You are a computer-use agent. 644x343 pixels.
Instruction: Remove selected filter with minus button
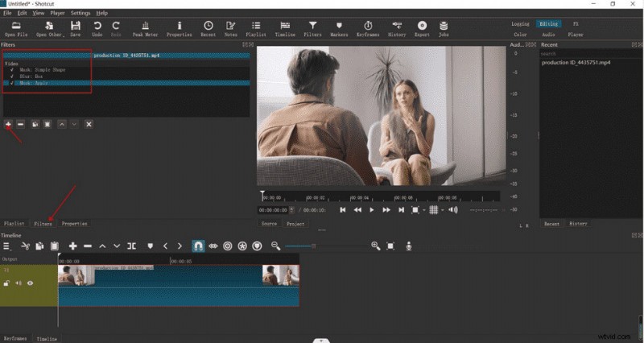tap(21, 124)
